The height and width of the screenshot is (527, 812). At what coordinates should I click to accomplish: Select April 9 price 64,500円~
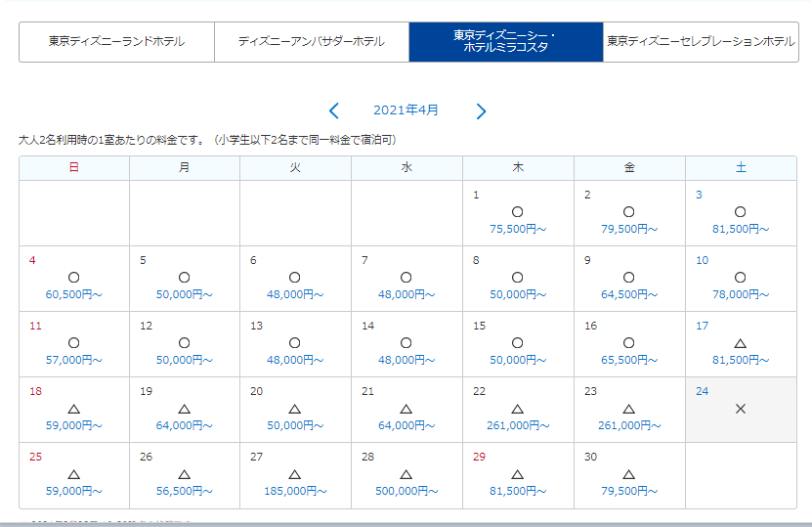[x=629, y=294]
